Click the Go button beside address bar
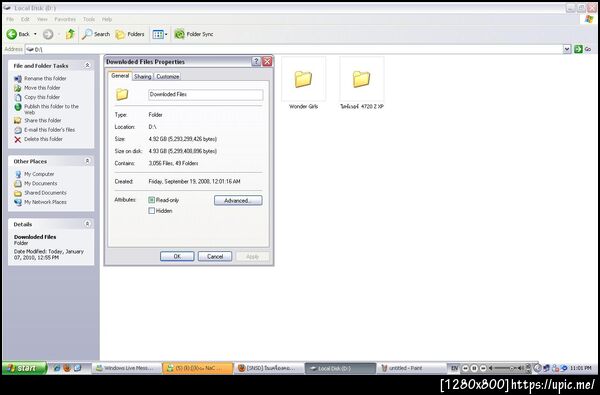 [582, 49]
